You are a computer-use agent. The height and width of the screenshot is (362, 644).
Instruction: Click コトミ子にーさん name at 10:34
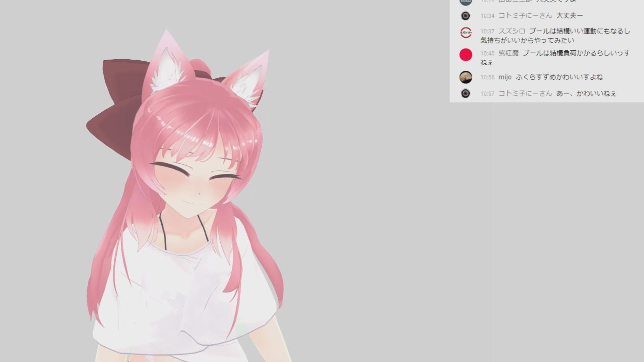(525, 16)
